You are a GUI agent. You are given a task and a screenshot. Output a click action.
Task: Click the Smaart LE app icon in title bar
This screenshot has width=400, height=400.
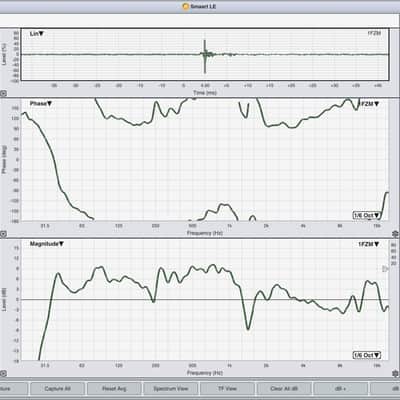[186, 6]
